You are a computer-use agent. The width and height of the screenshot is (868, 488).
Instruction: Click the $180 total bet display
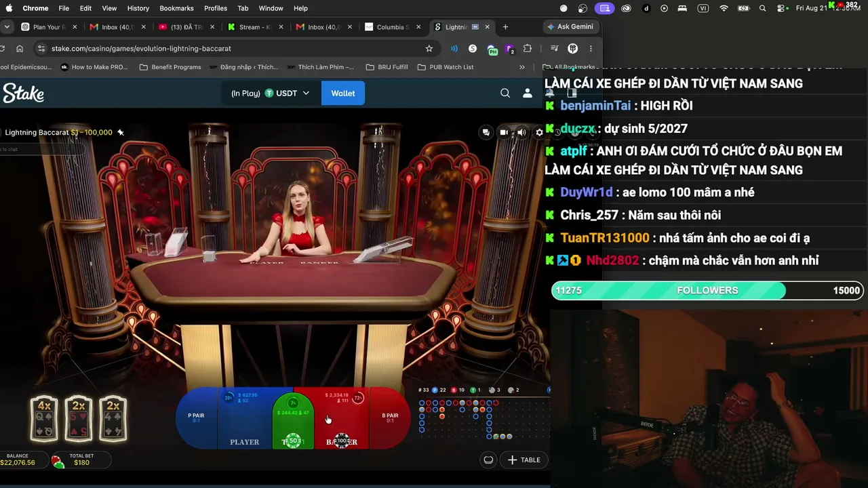pyautogui.click(x=81, y=460)
